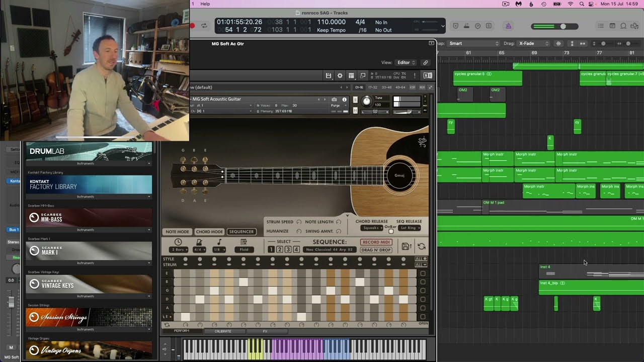
Task: Solo the Kontakt instrument S button
Action: click(x=356, y=100)
